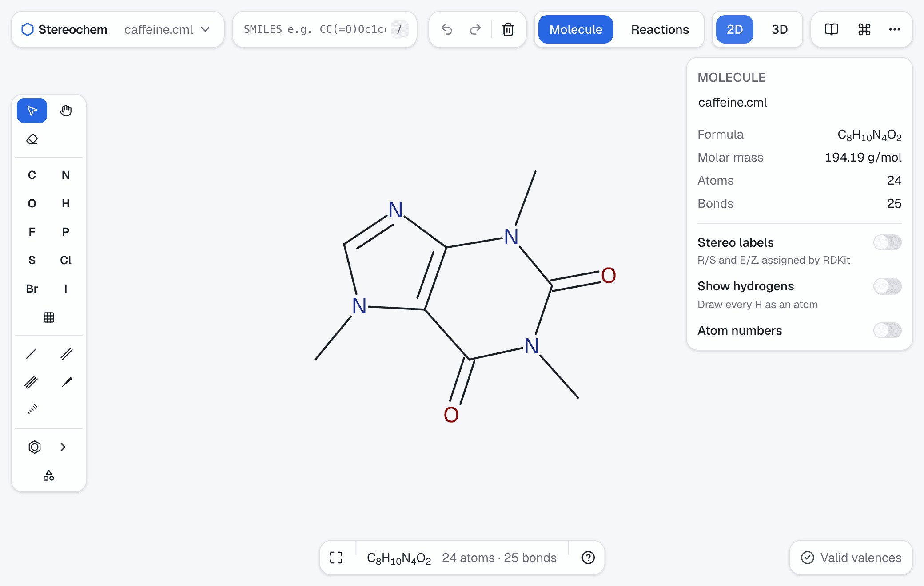
Task: Choose Sulfur atom element
Action: click(x=32, y=260)
